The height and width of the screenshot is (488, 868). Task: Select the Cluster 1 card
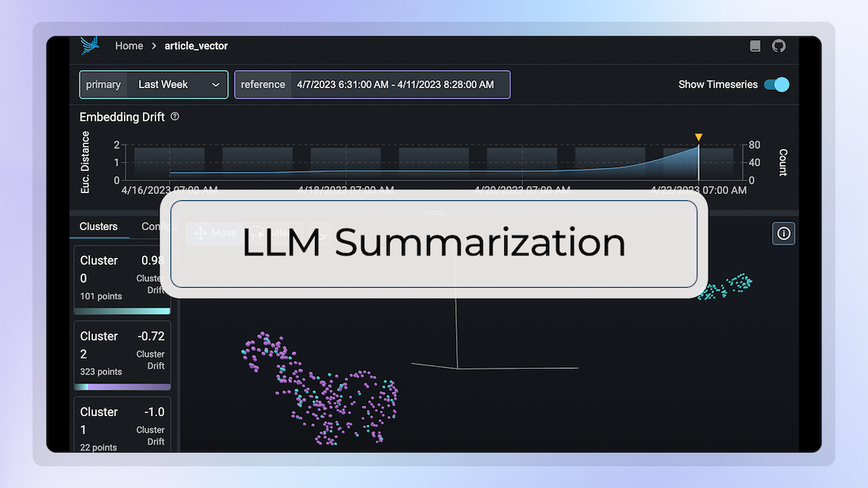pyautogui.click(x=122, y=424)
